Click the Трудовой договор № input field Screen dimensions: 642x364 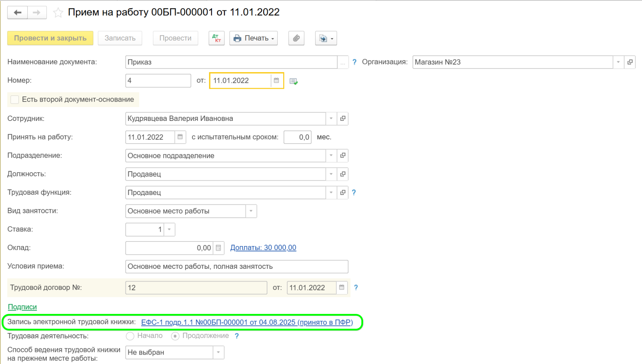(x=196, y=288)
